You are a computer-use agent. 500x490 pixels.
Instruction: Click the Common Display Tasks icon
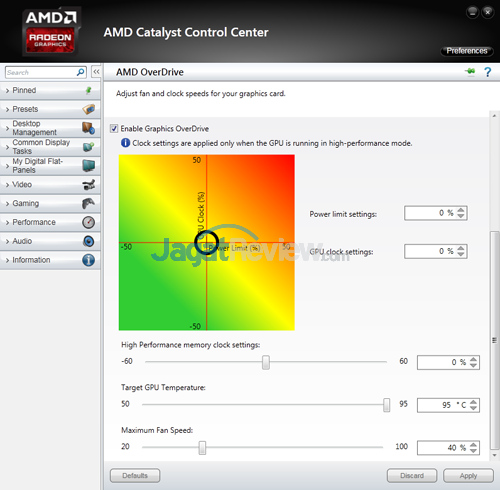(89, 147)
